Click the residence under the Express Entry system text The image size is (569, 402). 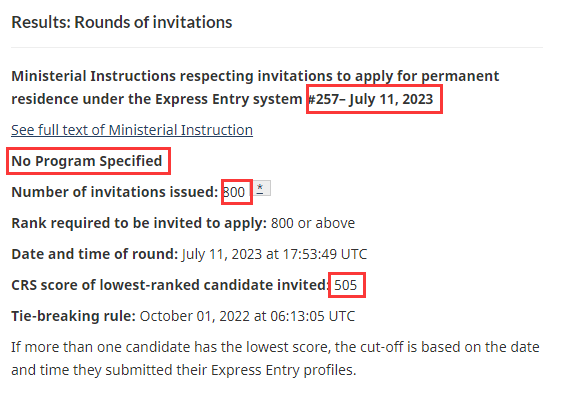coord(157,99)
